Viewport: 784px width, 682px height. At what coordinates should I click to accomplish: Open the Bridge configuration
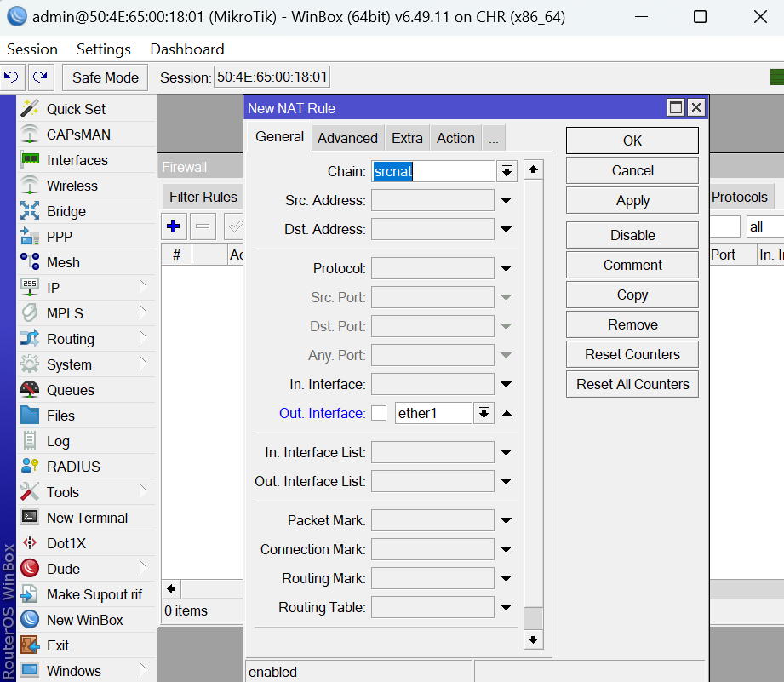pyautogui.click(x=86, y=211)
